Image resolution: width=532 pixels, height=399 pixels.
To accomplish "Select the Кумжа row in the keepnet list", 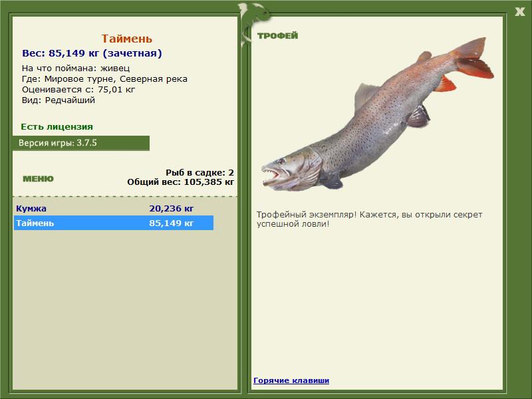I will click(x=114, y=208).
